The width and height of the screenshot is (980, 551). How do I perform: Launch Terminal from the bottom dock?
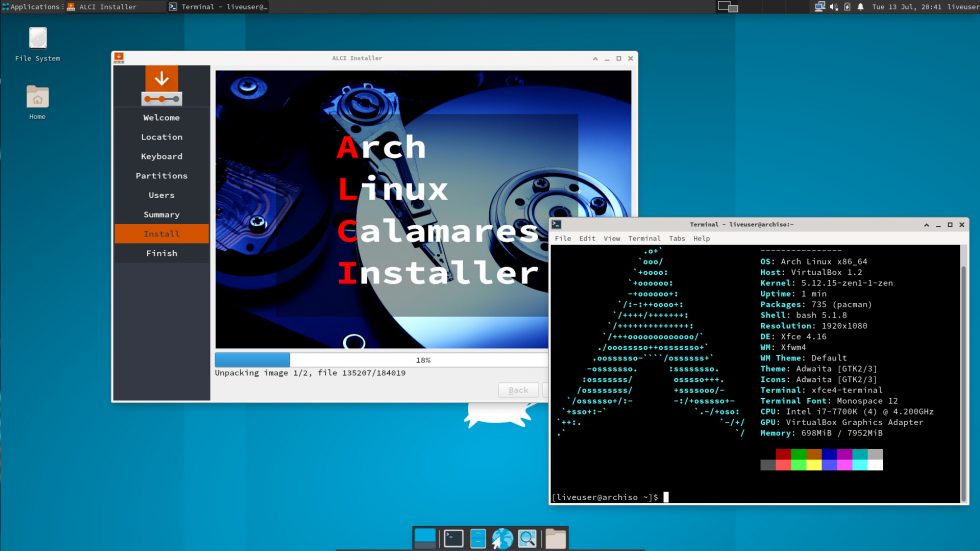[453, 538]
